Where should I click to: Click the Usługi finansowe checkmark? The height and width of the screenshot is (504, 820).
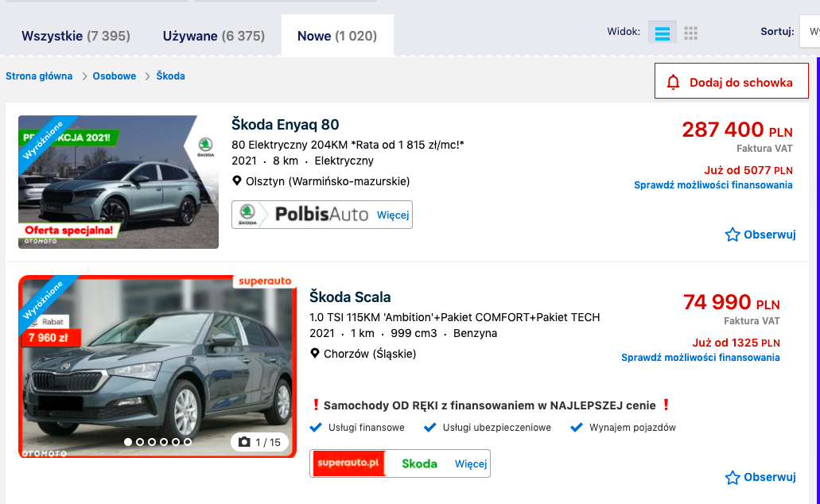coord(316,428)
